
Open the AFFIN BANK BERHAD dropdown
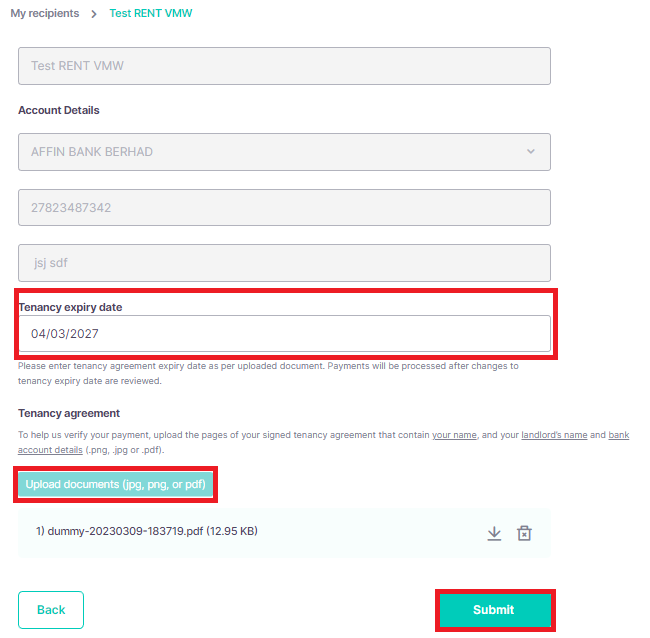[x=284, y=152]
